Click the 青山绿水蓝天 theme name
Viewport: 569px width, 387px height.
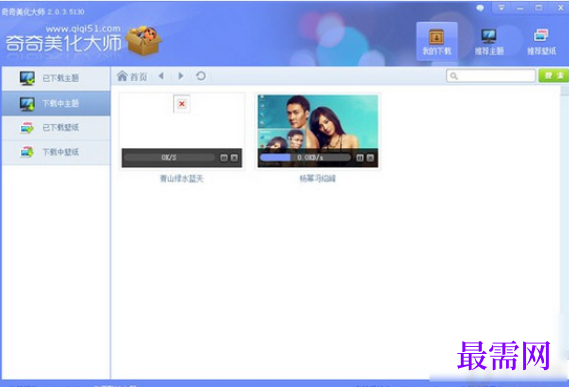click(182, 179)
